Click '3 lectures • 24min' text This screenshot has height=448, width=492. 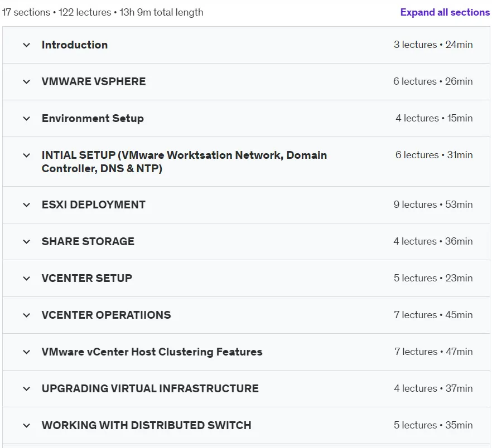433,45
